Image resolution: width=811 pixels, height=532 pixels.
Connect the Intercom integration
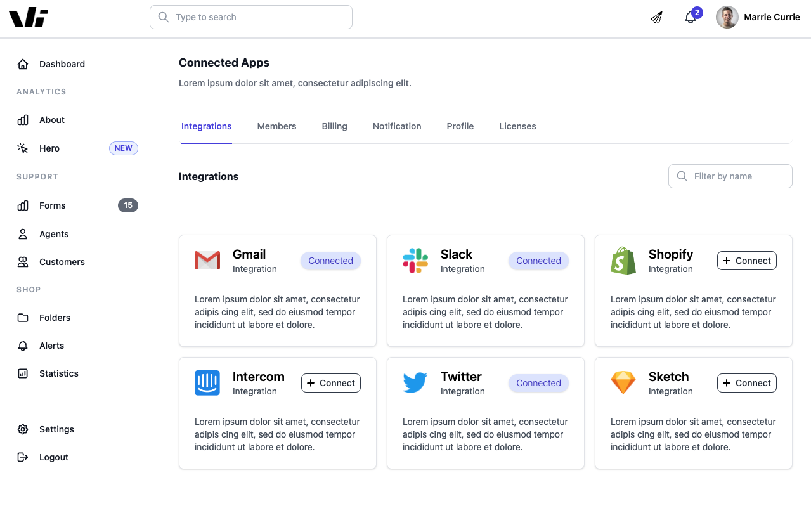click(x=331, y=383)
